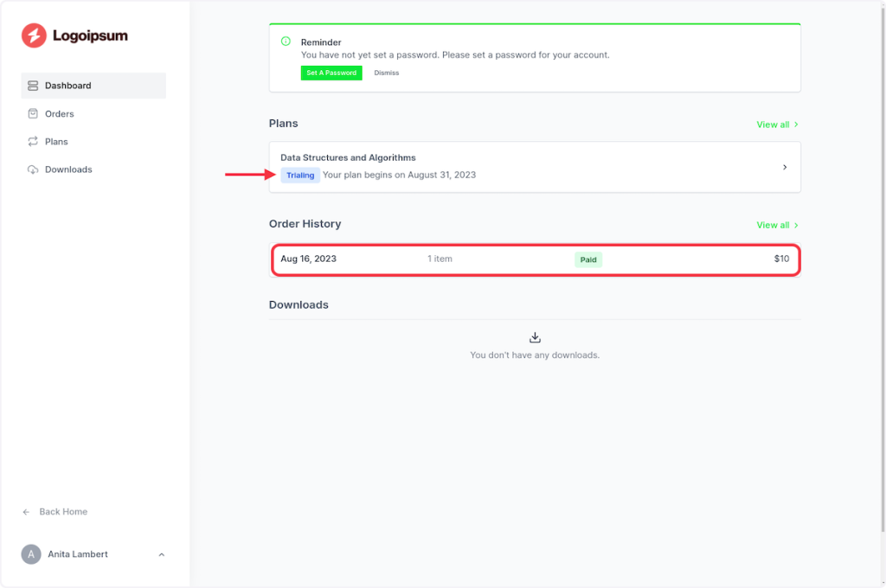This screenshot has height=588, width=886.
Task: Expand the Anita Lambert account menu chevron
Action: point(162,554)
